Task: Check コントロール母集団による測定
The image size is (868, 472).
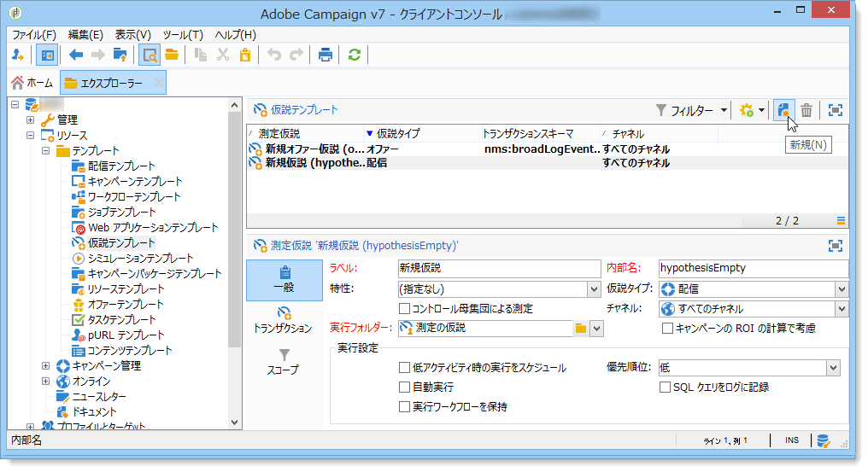Action: [405, 308]
